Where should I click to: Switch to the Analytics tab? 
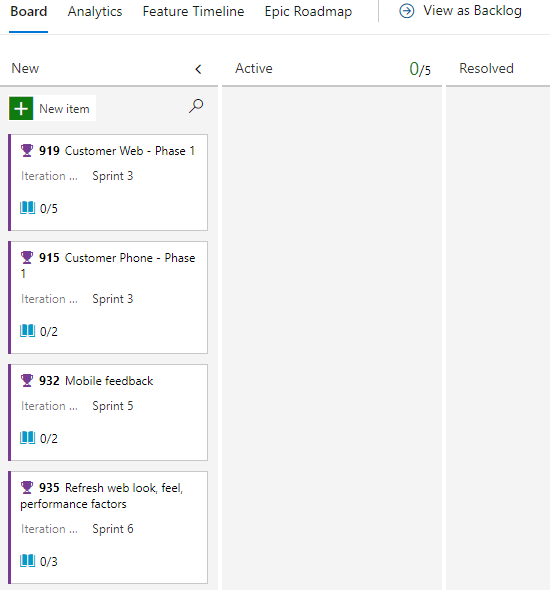coord(95,12)
